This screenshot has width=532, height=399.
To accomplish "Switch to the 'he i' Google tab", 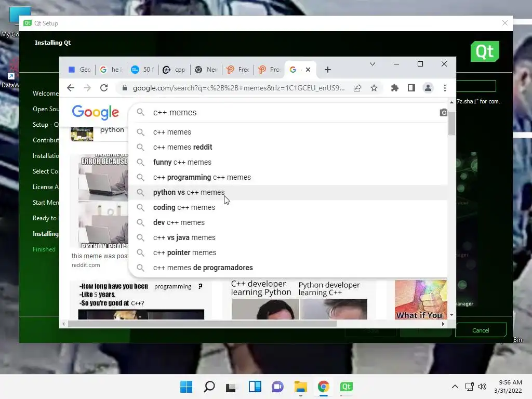I will [x=111, y=70].
